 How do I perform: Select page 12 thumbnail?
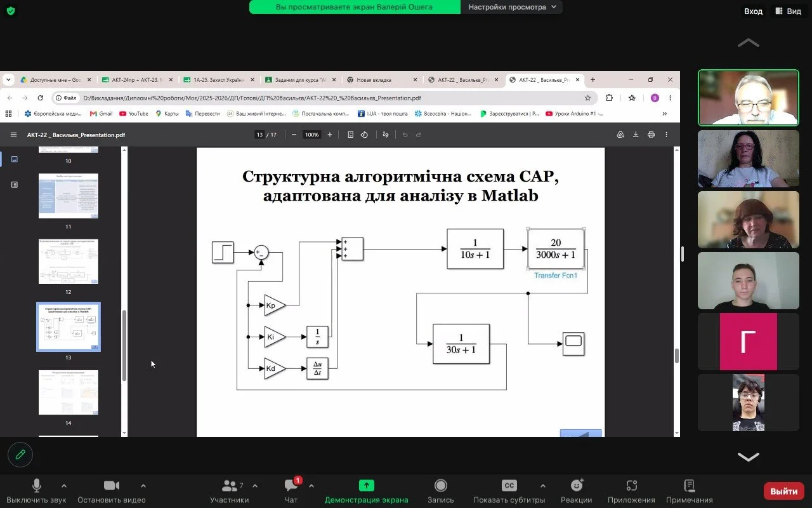(x=69, y=261)
